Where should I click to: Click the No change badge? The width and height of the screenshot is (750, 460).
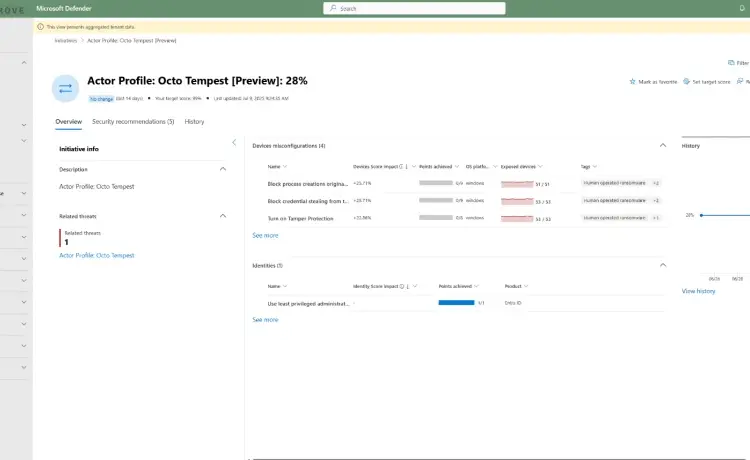tap(101, 99)
